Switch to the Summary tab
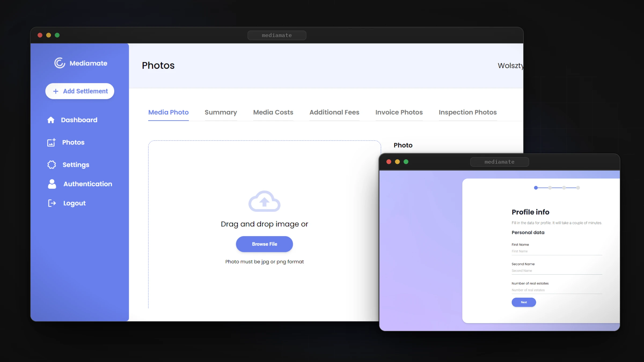 pos(221,112)
